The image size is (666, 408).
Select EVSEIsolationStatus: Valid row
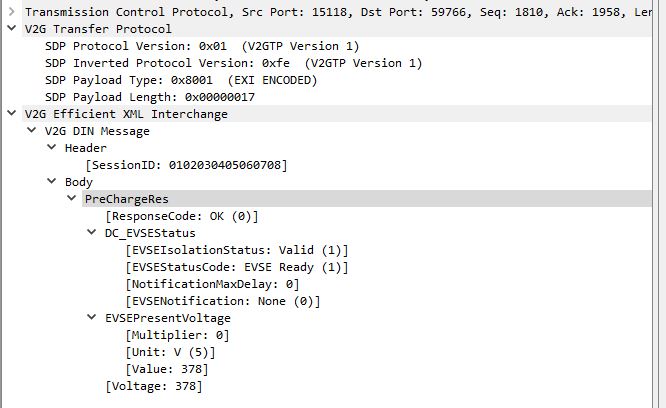pos(237,250)
